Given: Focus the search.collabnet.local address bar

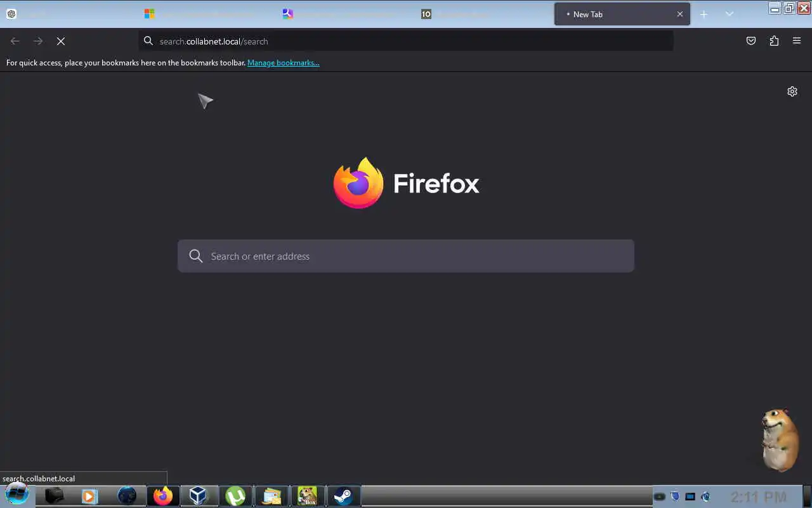Looking at the screenshot, I should (406, 41).
